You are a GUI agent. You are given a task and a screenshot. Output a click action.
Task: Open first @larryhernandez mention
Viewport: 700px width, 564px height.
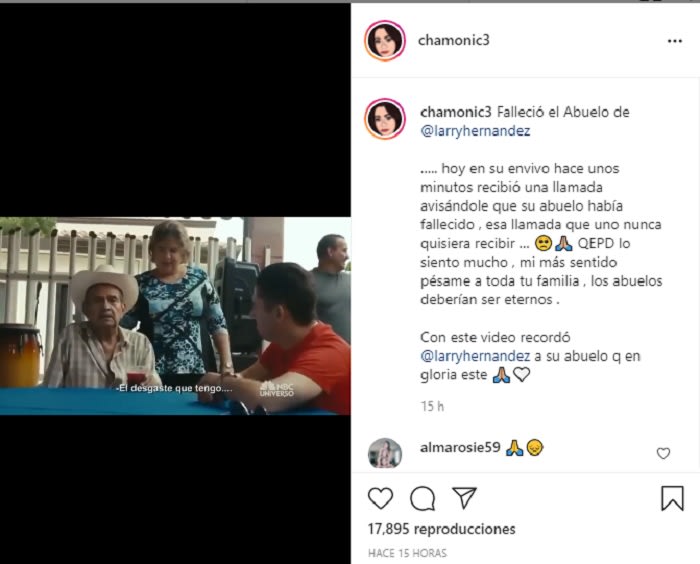pos(475,131)
